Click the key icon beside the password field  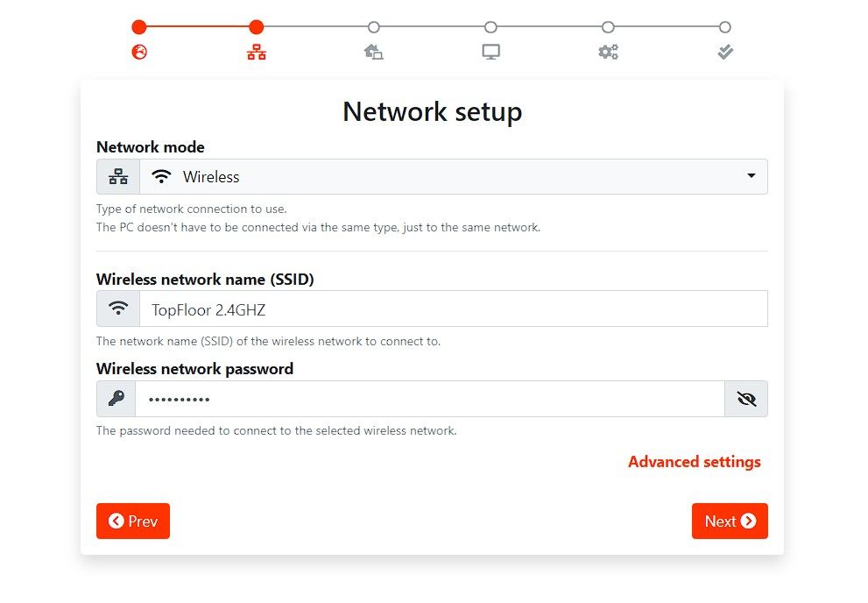117,399
